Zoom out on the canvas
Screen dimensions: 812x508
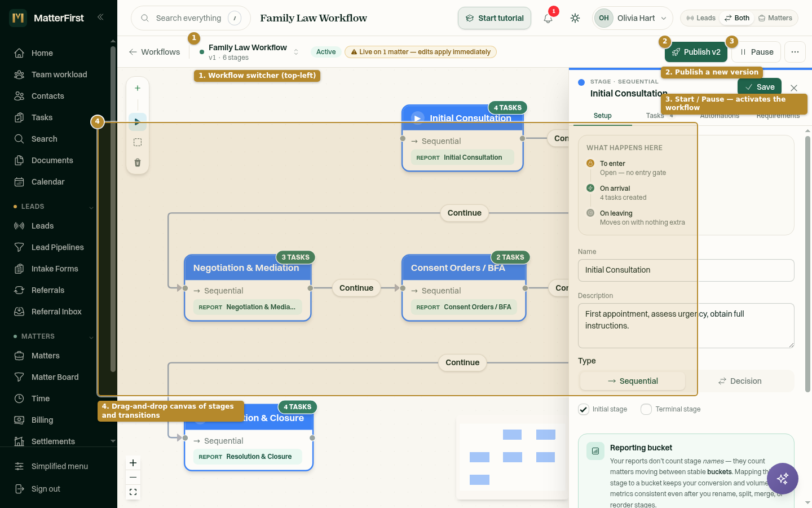pos(133,478)
